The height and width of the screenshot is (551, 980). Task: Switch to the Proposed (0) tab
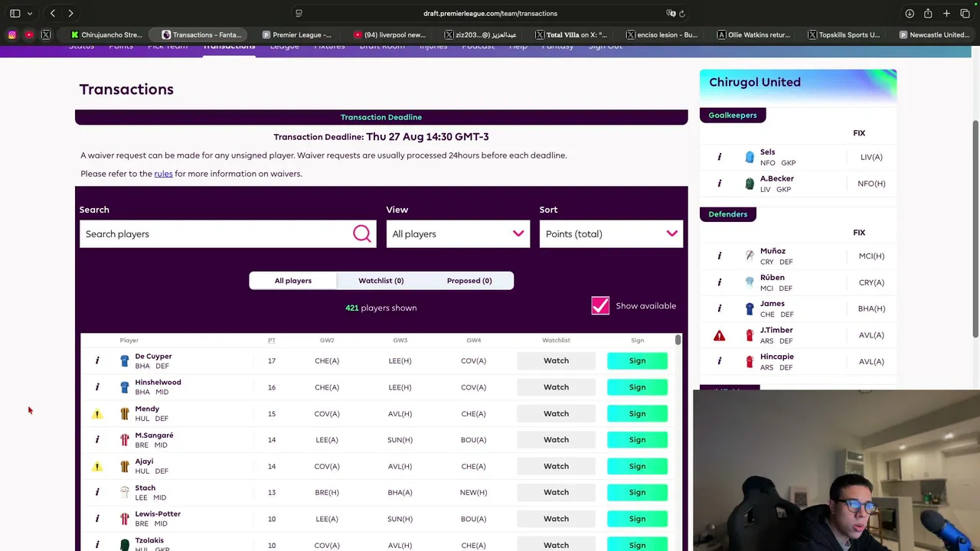tap(469, 280)
